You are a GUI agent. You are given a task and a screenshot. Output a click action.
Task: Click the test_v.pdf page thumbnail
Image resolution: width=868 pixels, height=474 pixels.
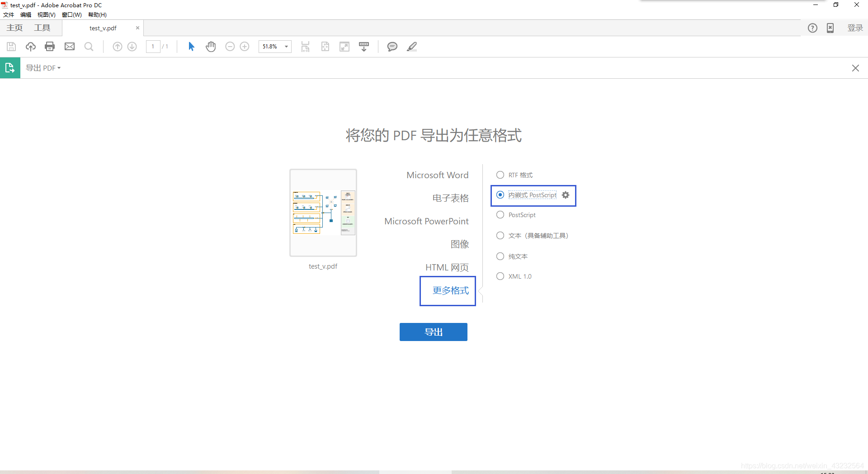tap(323, 213)
